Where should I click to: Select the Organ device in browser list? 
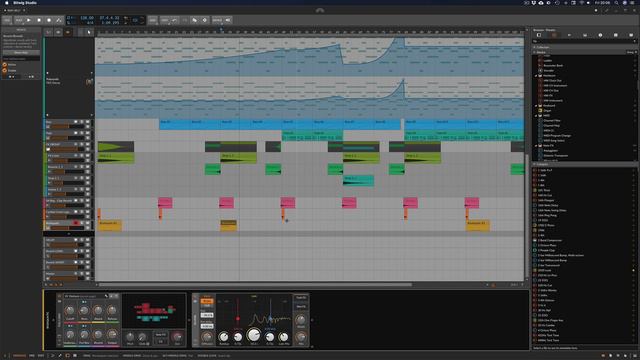pos(547,111)
